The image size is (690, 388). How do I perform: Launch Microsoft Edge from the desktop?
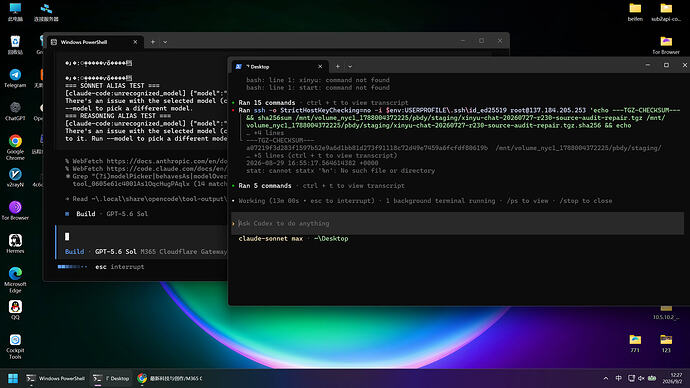pos(15,279)
